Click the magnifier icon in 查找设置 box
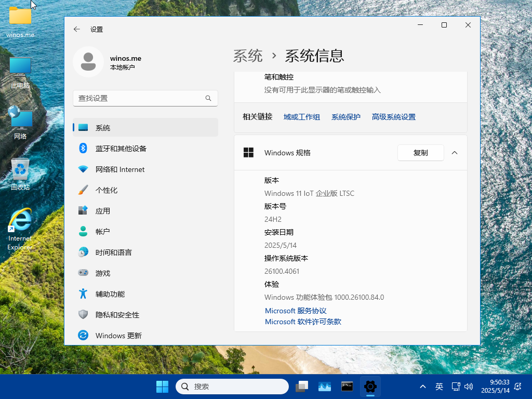The width and height of the screenshot is (532, 399). (208, 98)
